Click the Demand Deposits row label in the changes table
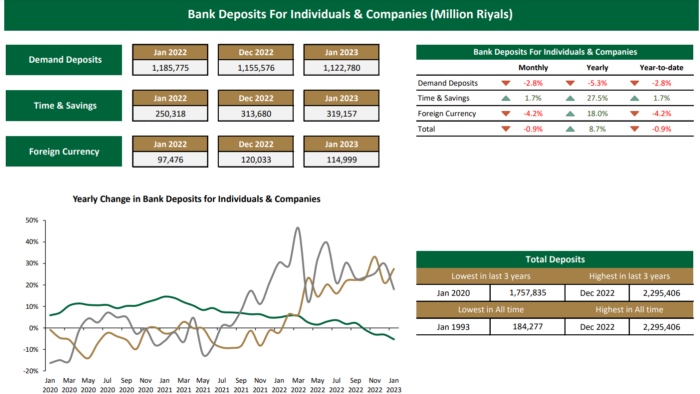The image size is (700, 394). pos(447,83)
